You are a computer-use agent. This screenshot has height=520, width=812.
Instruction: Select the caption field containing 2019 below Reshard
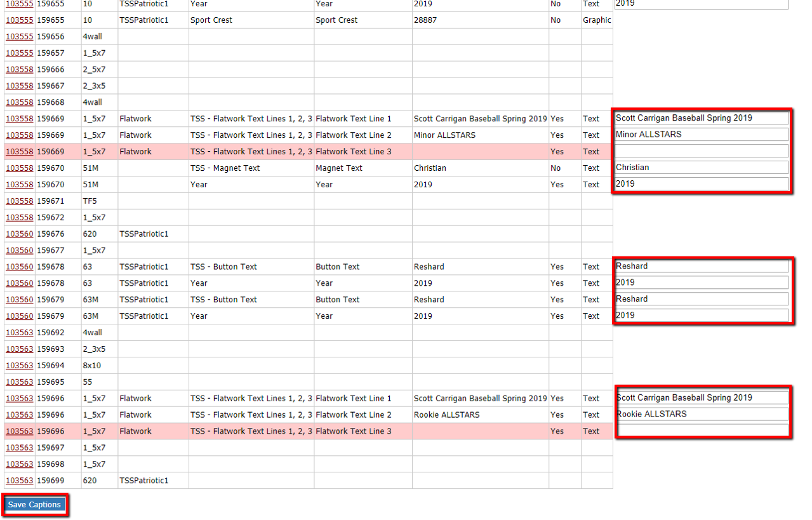[700, 282]
